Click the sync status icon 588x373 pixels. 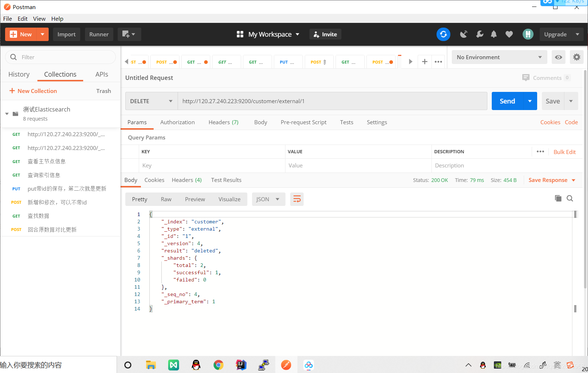(x=443, y=34)
